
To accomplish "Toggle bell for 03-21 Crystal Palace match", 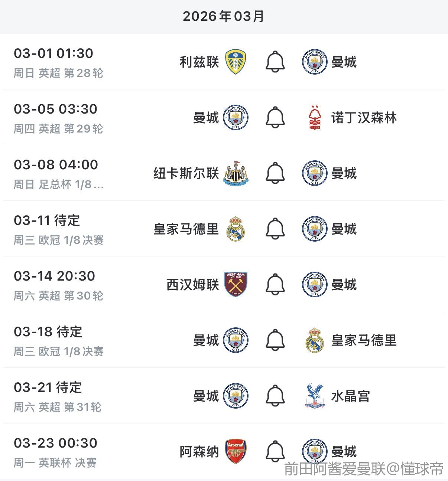I will 275,396.
